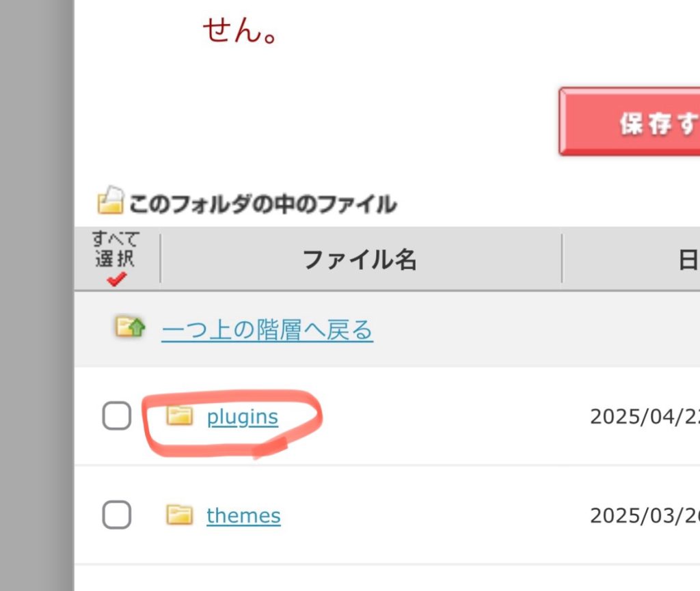
Task: Open the themes folder link
Action: [243, 515]
